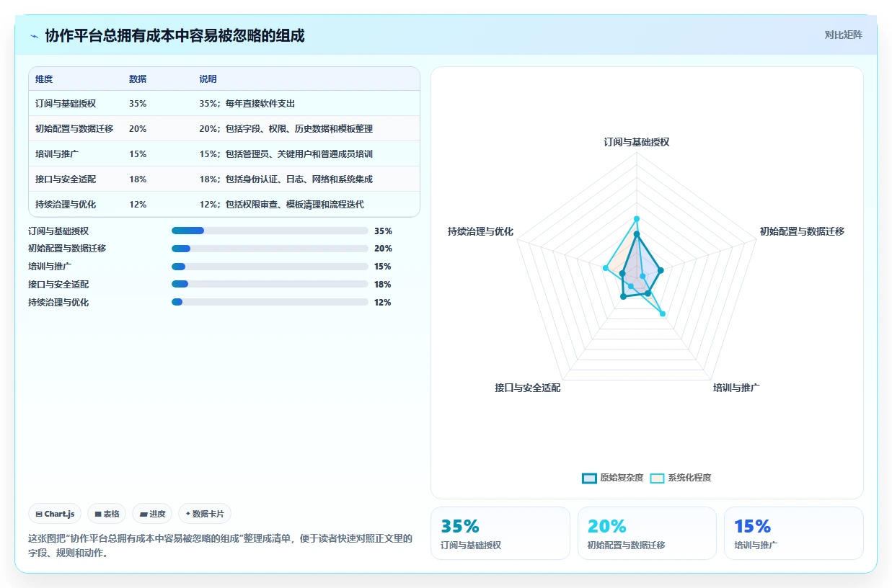Toggle the 系统化程度 legend item
Viewport: 892px width, 588px height.
point(681,478)
